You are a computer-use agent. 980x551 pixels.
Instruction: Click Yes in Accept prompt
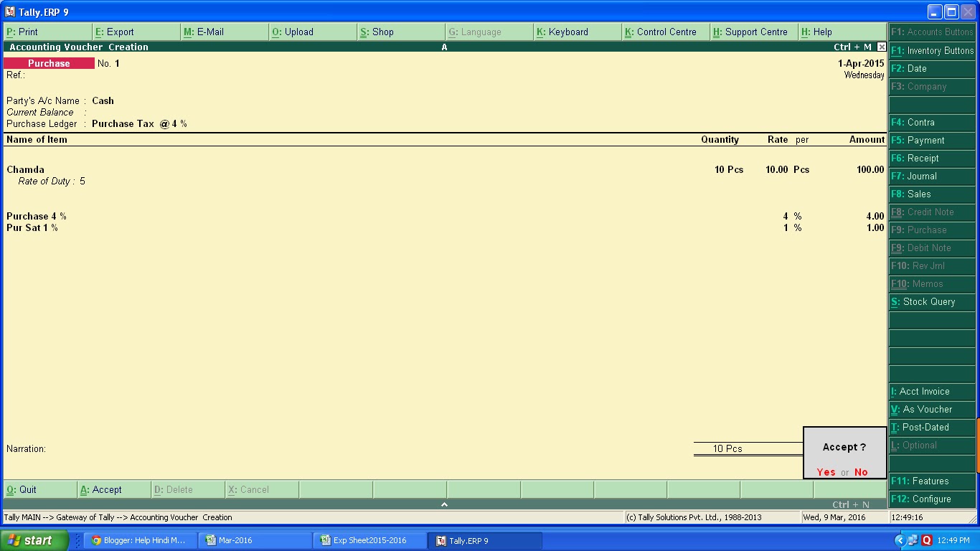pyautogui.click(x=826, y=472)
